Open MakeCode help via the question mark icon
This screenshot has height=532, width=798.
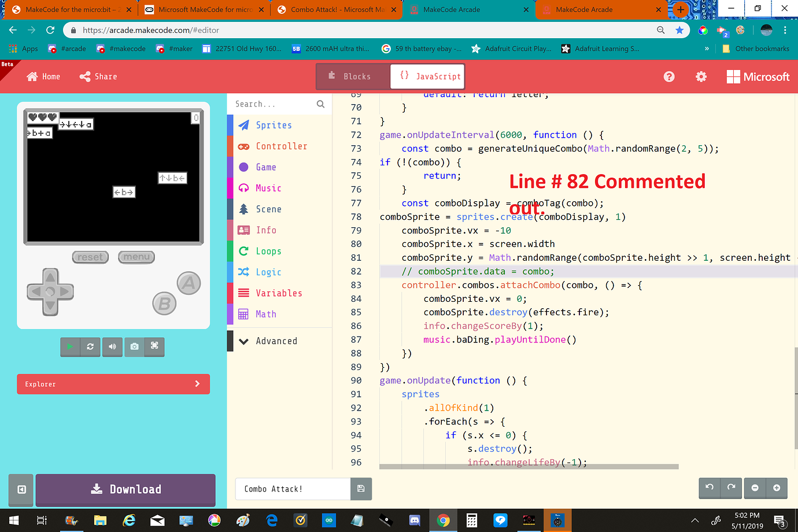(669, 76)
